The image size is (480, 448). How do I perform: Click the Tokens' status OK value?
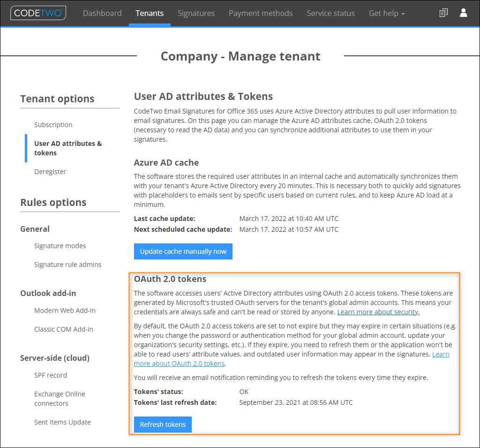244,392
